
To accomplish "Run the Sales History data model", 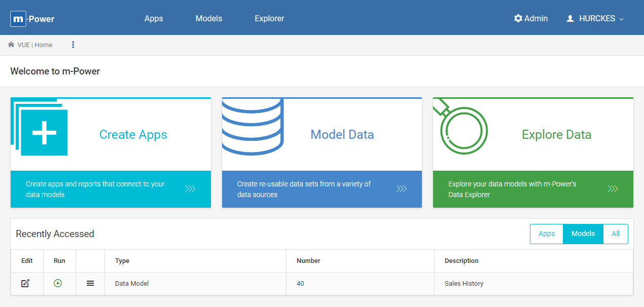I will 58,283.
